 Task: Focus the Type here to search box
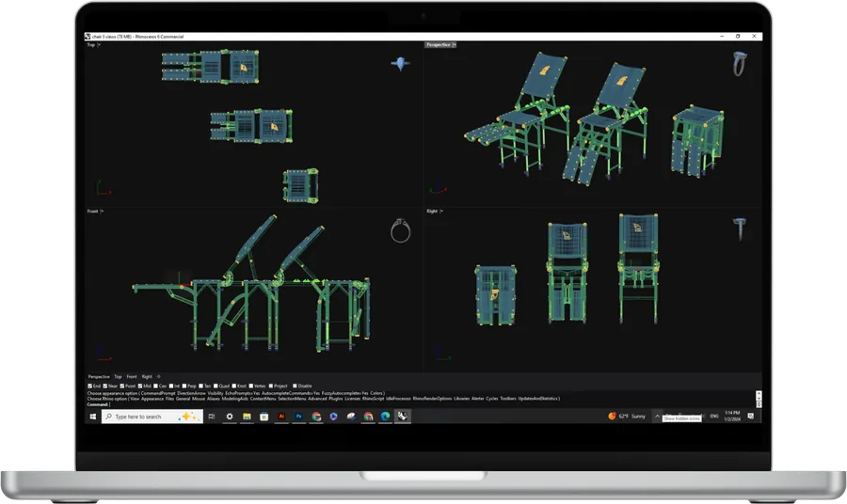click(x=152, y=417)
